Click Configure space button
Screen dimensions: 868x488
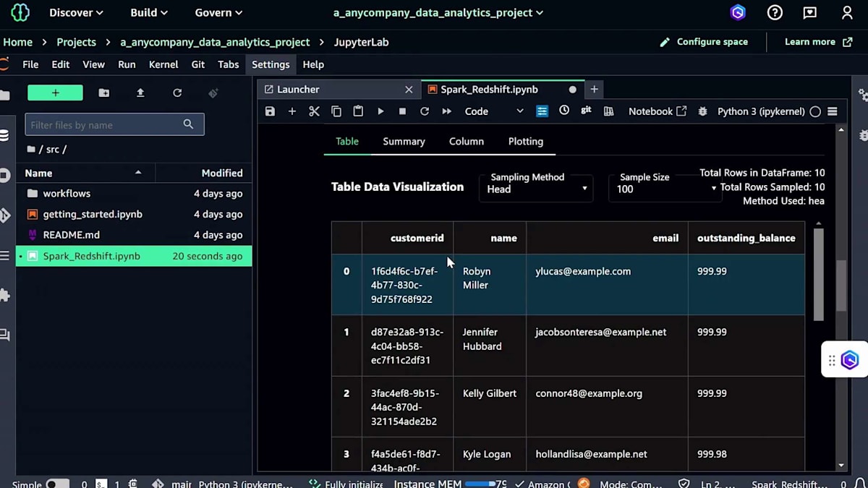tap(704, 42)
